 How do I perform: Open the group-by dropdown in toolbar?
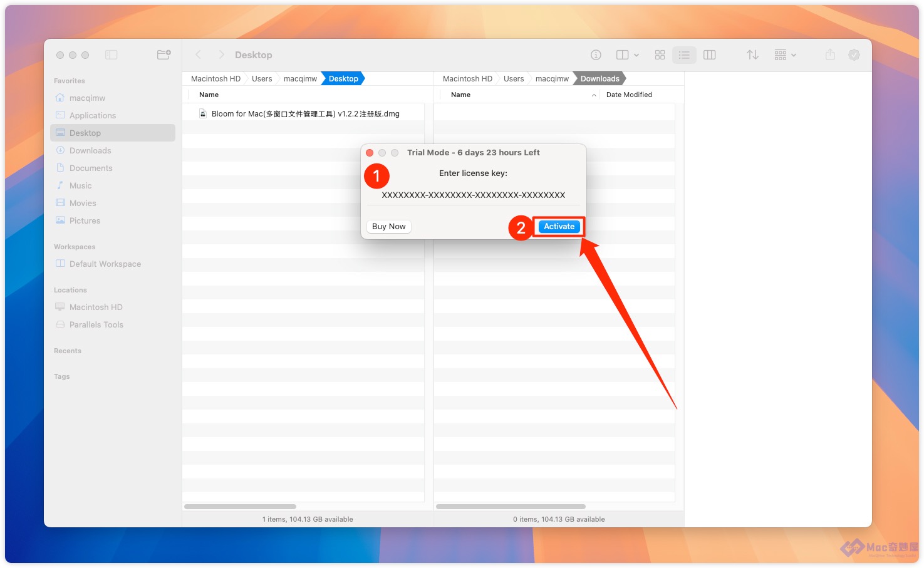785,55
